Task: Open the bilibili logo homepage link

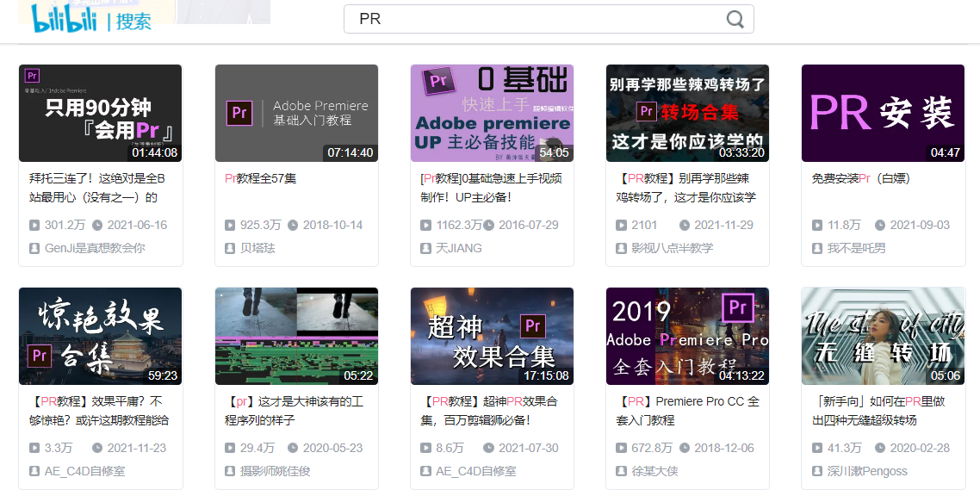Action: (65, 19)
